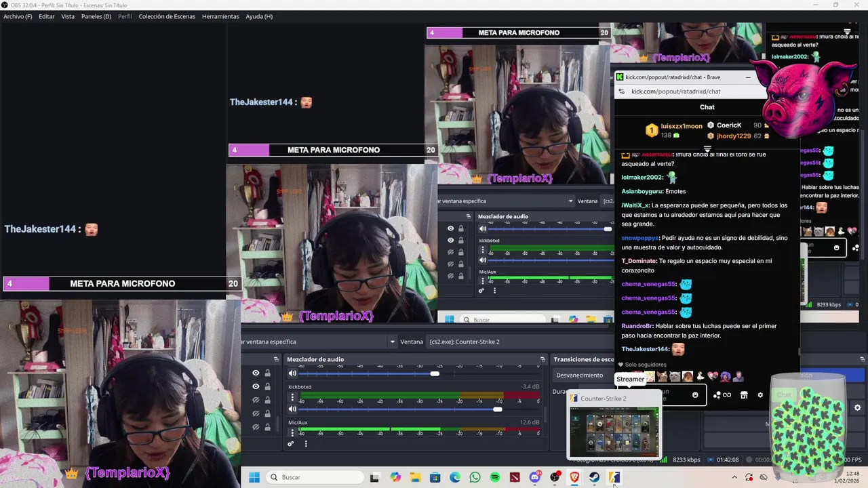Click username lolmaker2002 in chat

click(642, 178)
